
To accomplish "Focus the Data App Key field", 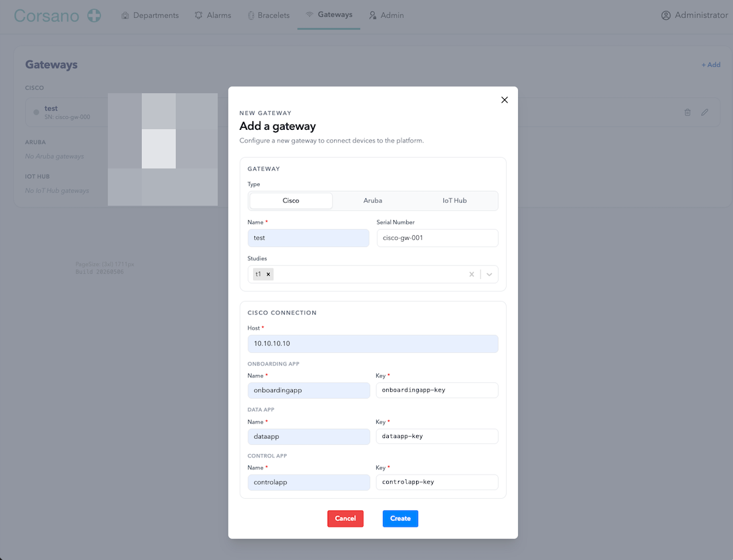I will [437, 436].
